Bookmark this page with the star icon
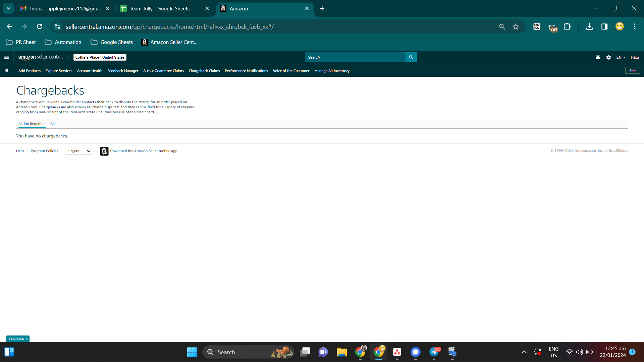This screenshot has height=362, width=644. click(x=516, y=26)
